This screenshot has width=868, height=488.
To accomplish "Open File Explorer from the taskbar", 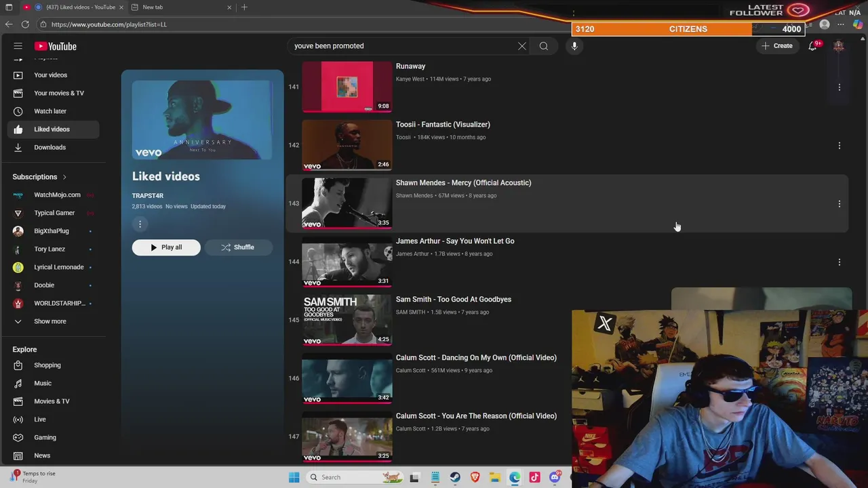I will pos(495,477).
